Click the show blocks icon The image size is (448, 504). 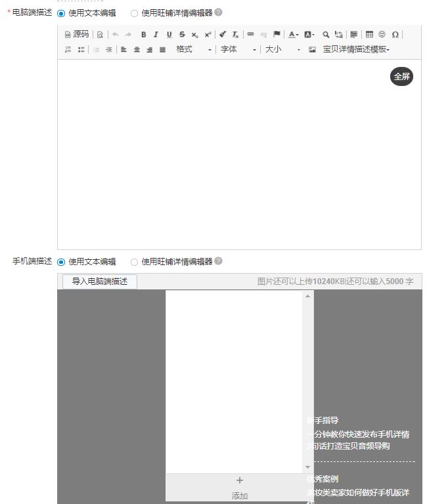(353, 34)
